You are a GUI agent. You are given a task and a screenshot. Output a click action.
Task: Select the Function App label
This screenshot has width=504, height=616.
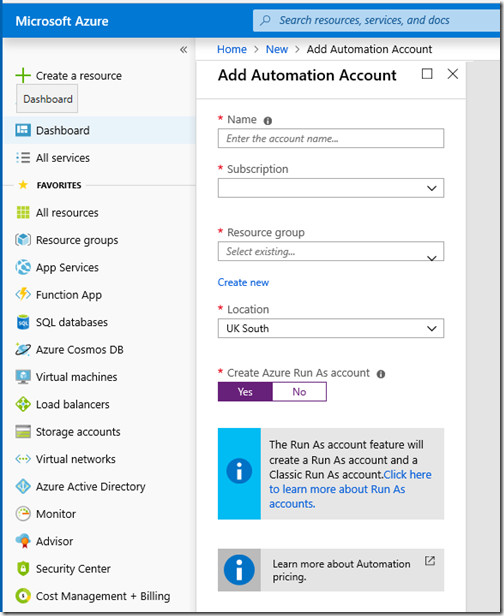click(x=69, y=295)
